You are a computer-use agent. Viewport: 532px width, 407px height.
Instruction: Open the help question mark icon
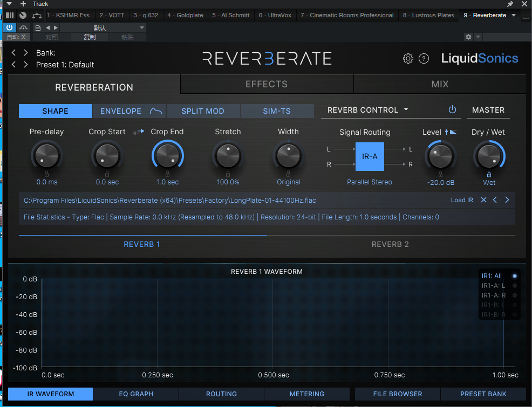click(424, 59)
